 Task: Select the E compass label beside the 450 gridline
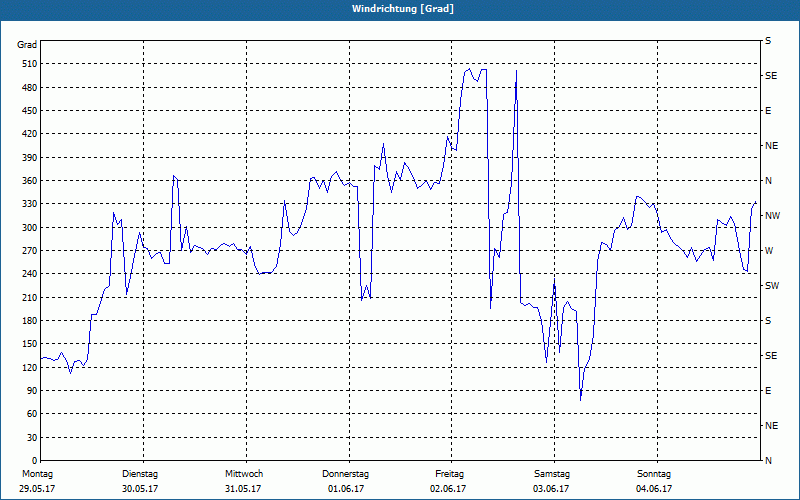pos(768,111)
